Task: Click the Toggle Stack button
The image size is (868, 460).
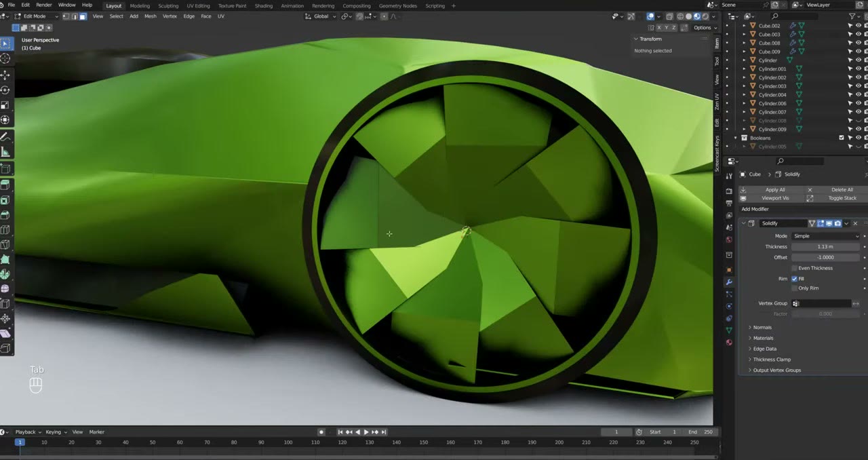Action: [x=835, y=198]
